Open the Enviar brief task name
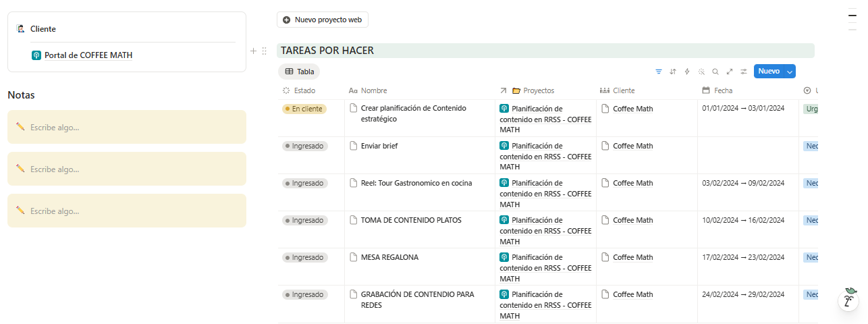The image size is (868, 324). (x=379, y=146)
